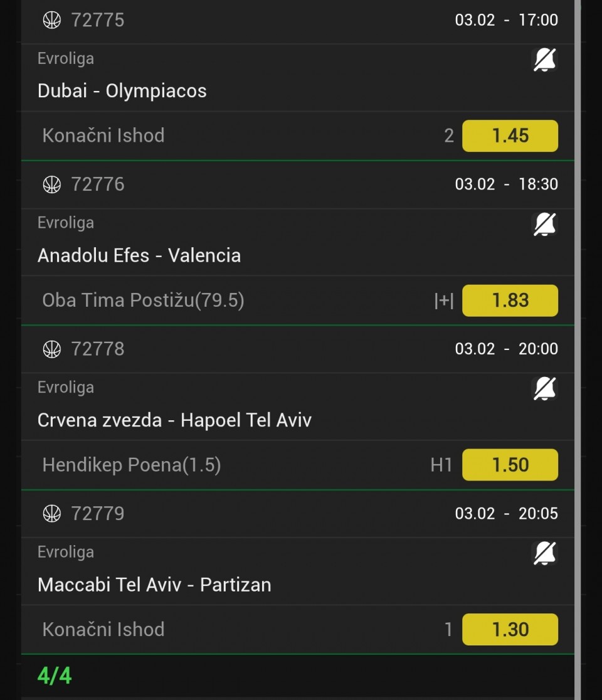The image size is (602, 700).
Task: Enable notifications for Anadolu Efes - Valencia
Action: point(544,225)
